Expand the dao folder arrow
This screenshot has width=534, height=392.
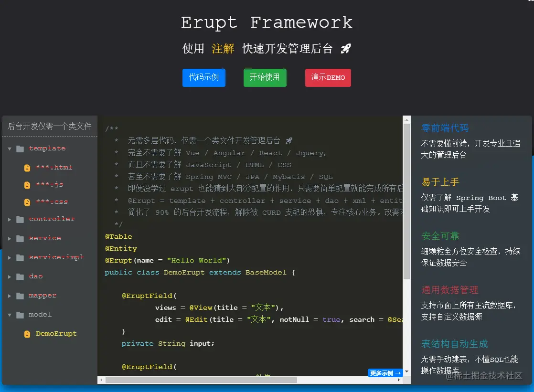10,276
